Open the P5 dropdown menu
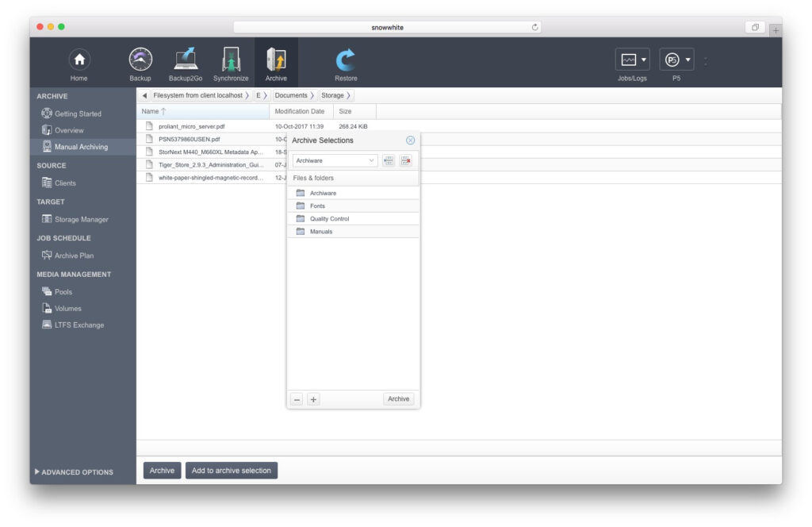Viewport: 812px width, 527px height. tap(677, 60)
